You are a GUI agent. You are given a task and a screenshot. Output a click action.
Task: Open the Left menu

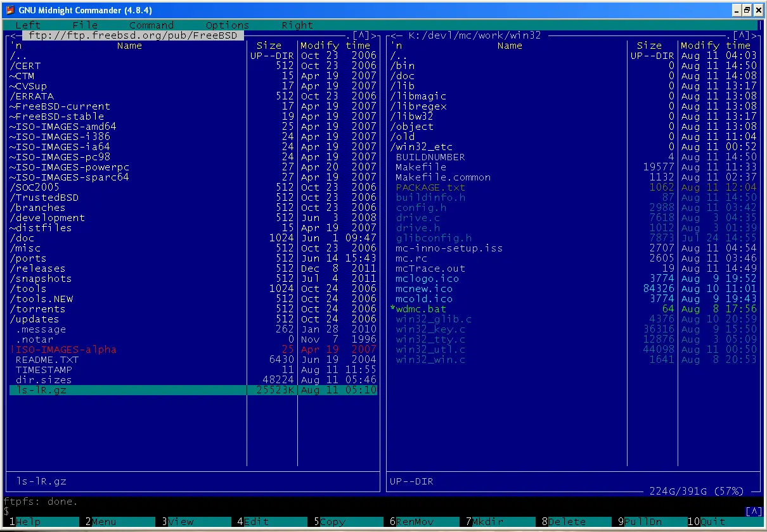[x=28, y=25]
